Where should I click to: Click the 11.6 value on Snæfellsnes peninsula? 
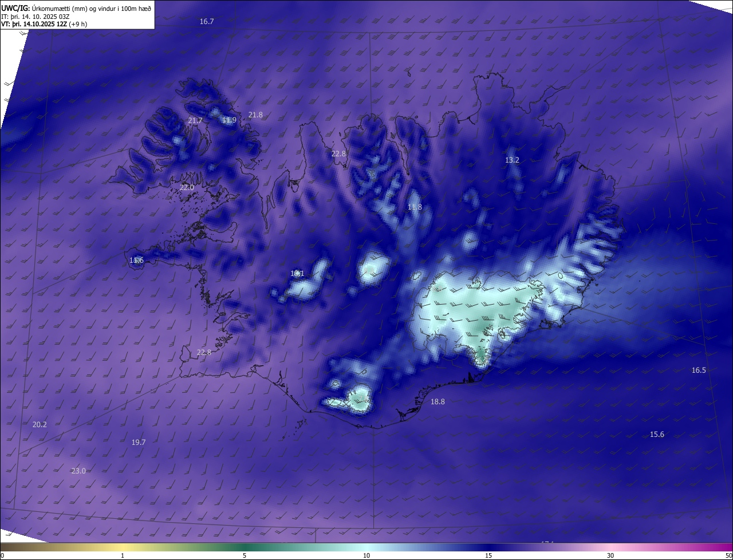point(136,260)
